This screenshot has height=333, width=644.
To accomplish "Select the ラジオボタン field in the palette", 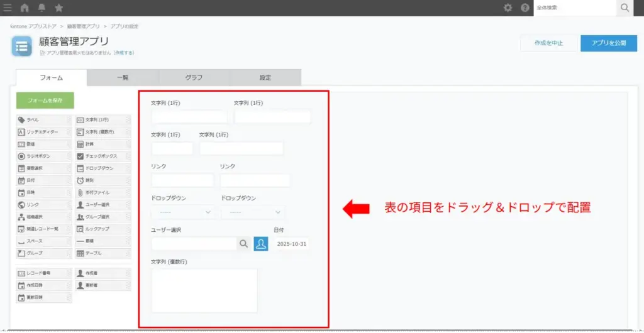I will click(45, 156).
